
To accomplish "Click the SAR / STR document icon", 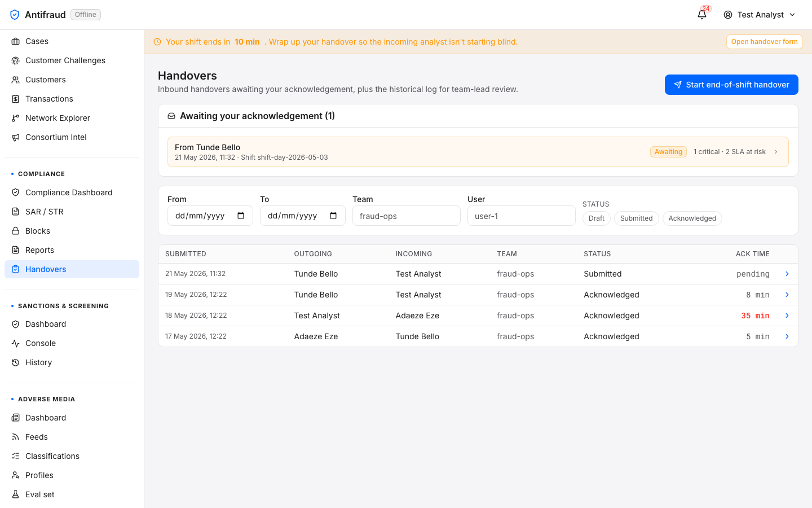I will point(16,212).
